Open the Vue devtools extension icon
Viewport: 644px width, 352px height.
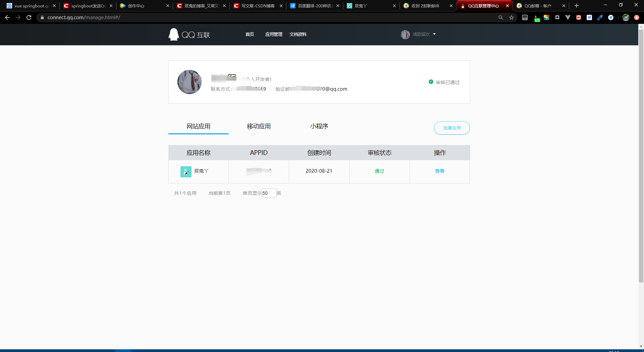[568, 17]
